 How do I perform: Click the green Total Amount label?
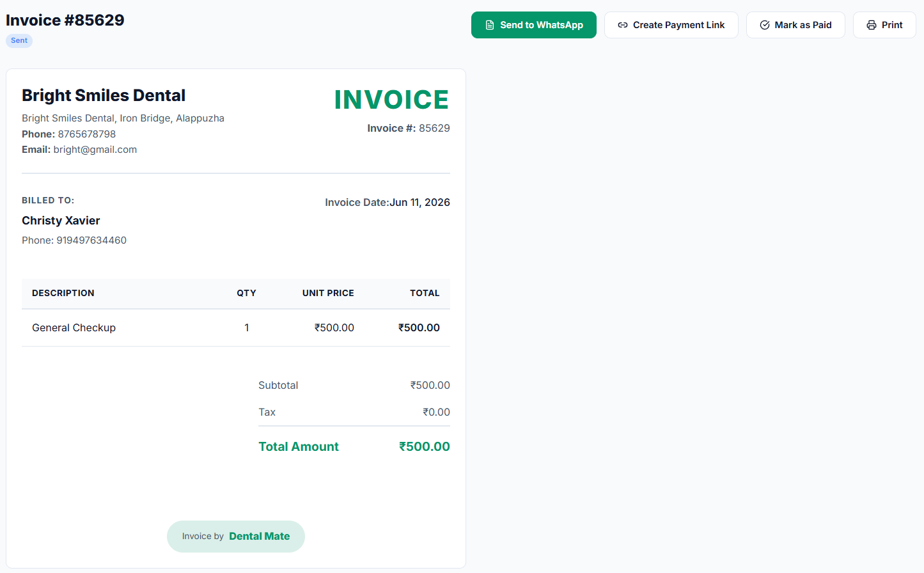tap(299, 446)
